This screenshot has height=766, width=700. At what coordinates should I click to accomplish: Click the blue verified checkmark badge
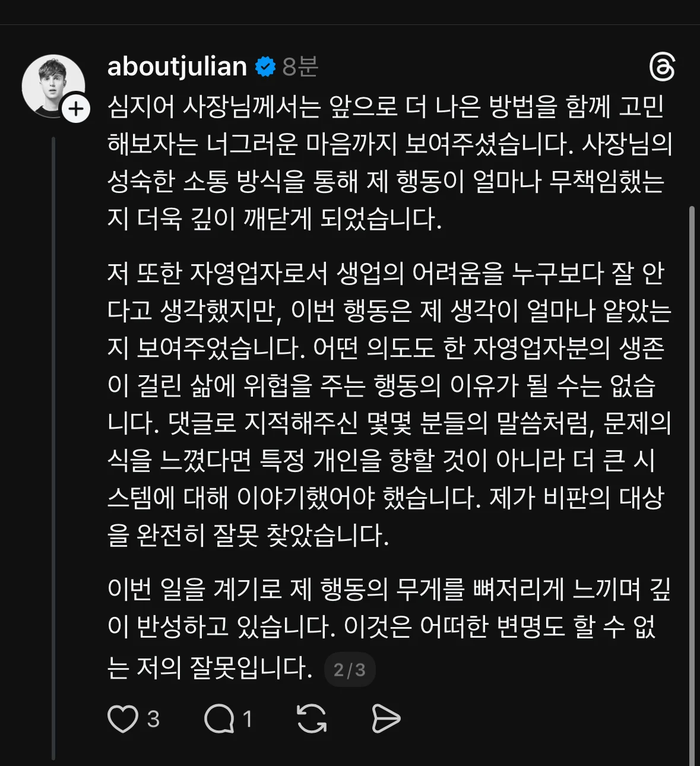click(265, 67)
